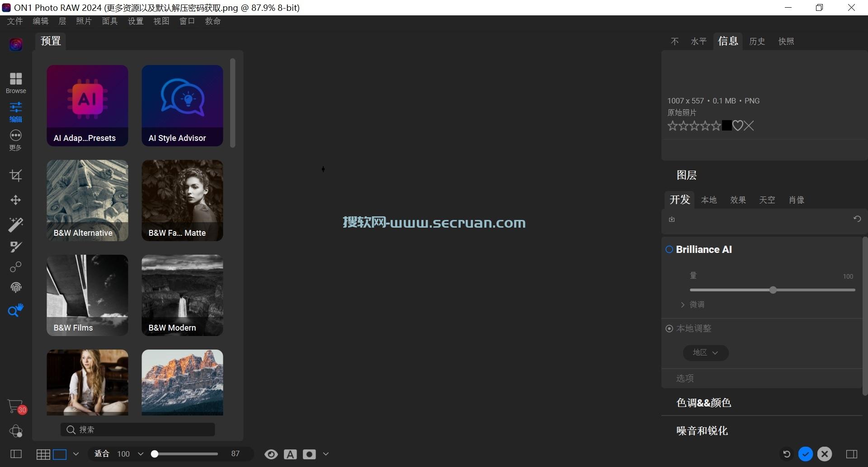Open the 面具 menu
868x467 pixels.
pos(109,21)
